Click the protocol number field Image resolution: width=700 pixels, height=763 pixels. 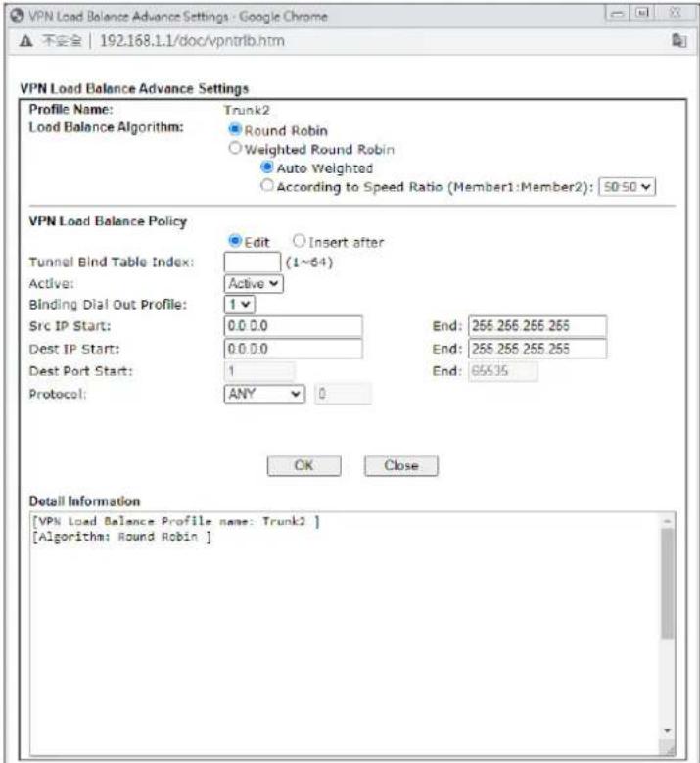[343, 394]
